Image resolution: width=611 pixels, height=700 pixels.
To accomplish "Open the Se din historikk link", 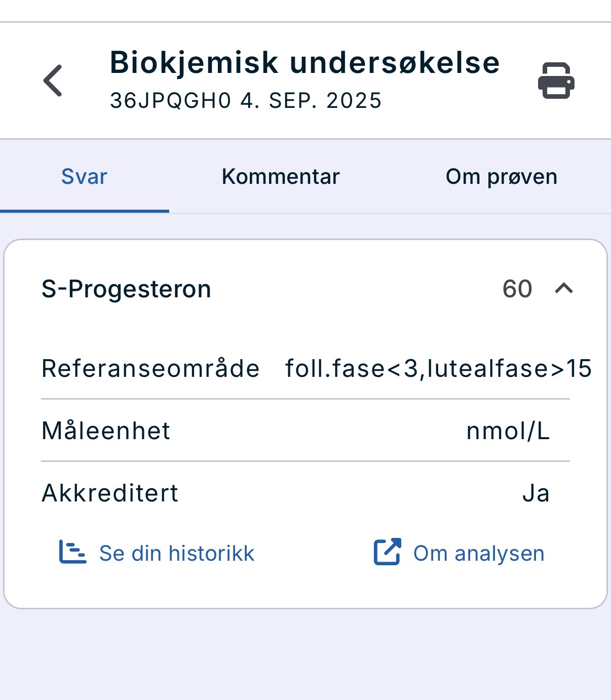I will coord(177,553).
